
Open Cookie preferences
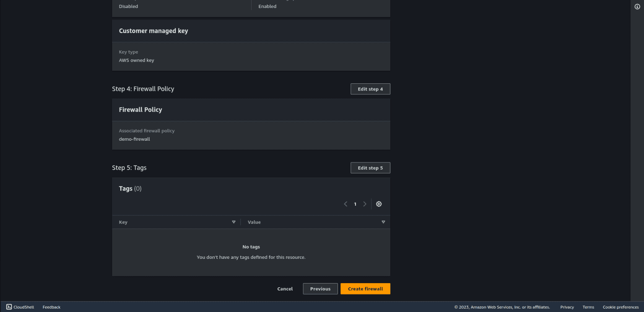pyautogui.click(x=621, y=307)
